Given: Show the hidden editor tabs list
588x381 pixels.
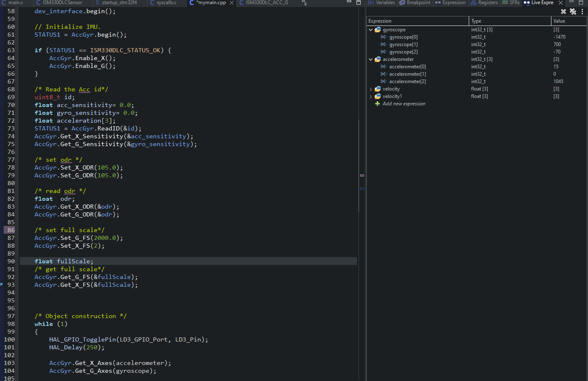Looking at the screenshot, I should [x=304, y=3].
